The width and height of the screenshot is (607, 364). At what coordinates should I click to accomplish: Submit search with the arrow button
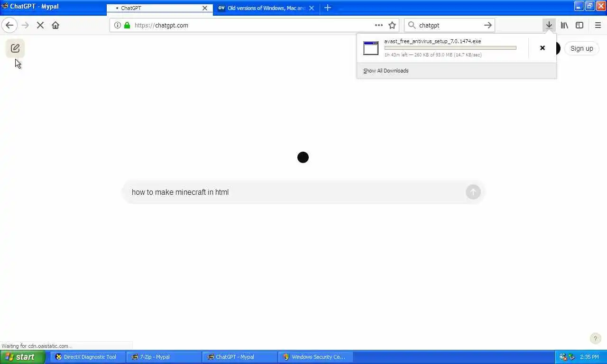pyautogui.click(x=487, y=25)
